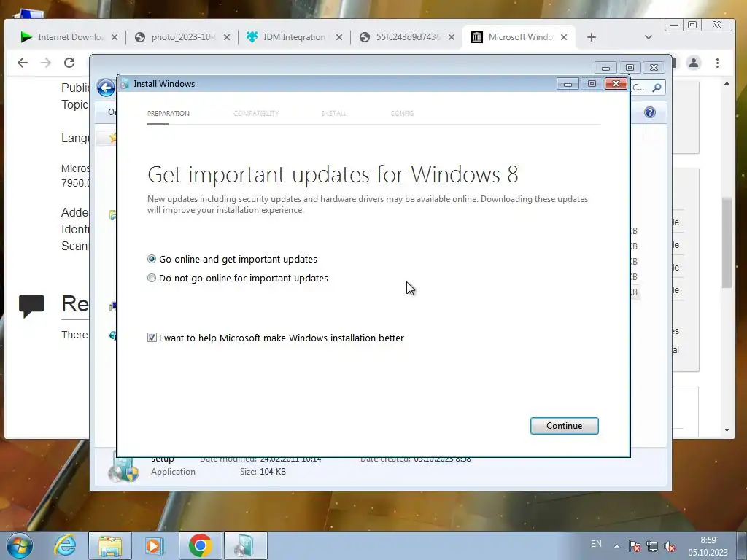This screenshot has width=747, height=560.
Task: Maximize the Explorer window behind the installer
Action: coord(630,68)
